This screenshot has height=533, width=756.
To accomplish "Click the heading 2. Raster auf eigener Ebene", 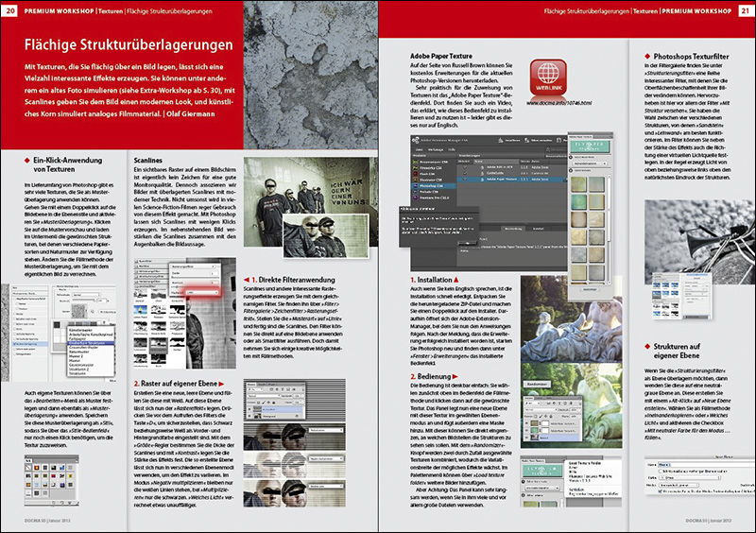I will point(176,384).
